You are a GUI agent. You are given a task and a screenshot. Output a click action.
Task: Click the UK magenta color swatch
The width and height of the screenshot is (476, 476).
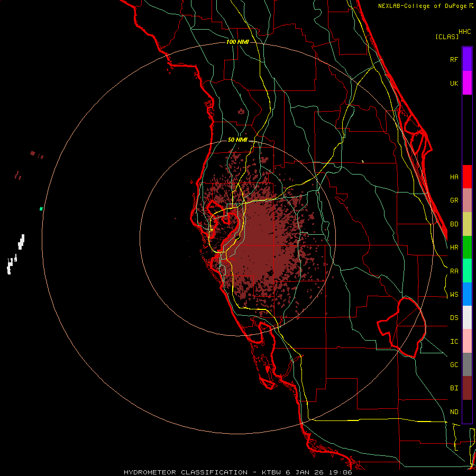467,83
